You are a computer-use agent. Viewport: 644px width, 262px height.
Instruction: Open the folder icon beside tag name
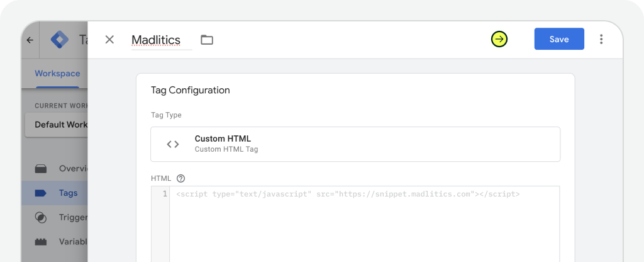tap(207, 40)
